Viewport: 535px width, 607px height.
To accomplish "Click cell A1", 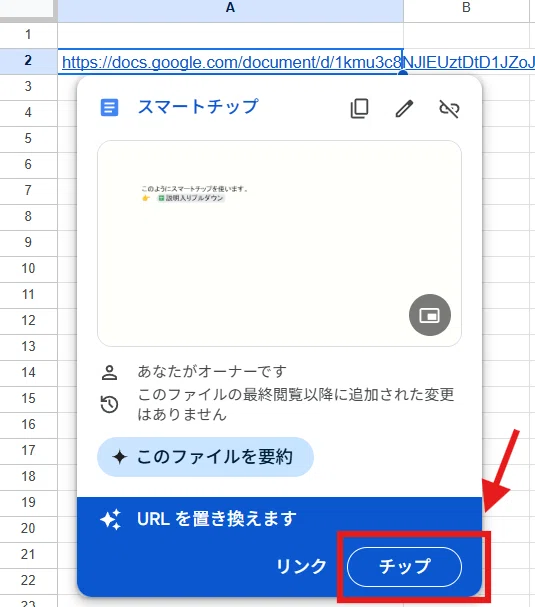I will [x=230, y=35].
